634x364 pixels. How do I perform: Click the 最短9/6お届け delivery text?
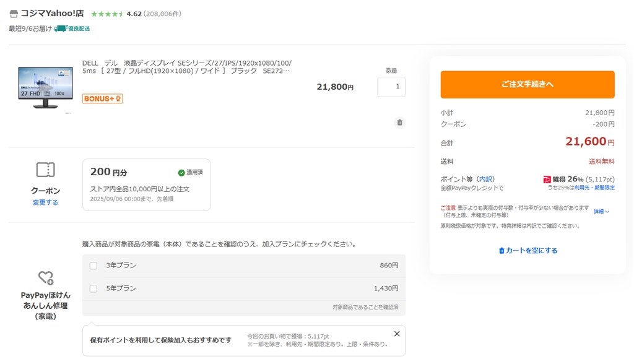tap(30, 28)
